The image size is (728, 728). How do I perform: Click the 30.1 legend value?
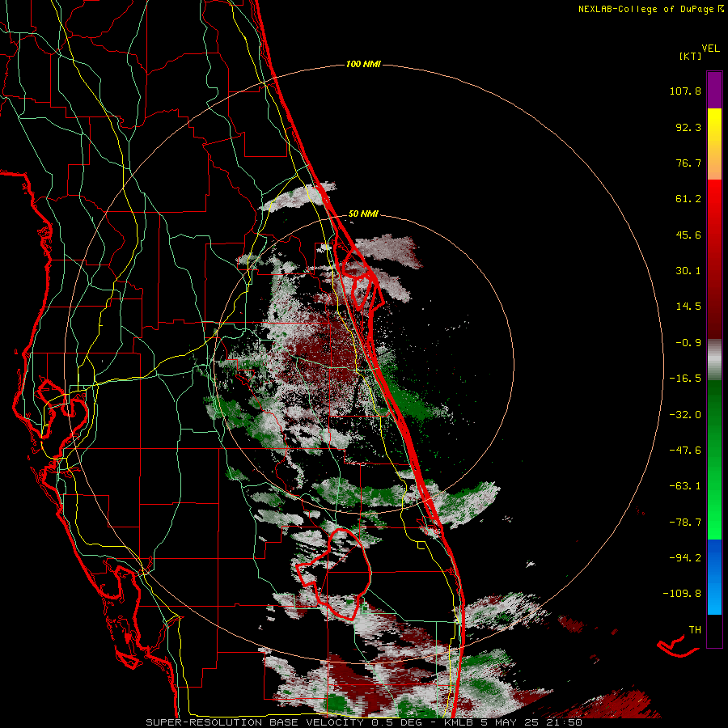click(x=688, y=271)
